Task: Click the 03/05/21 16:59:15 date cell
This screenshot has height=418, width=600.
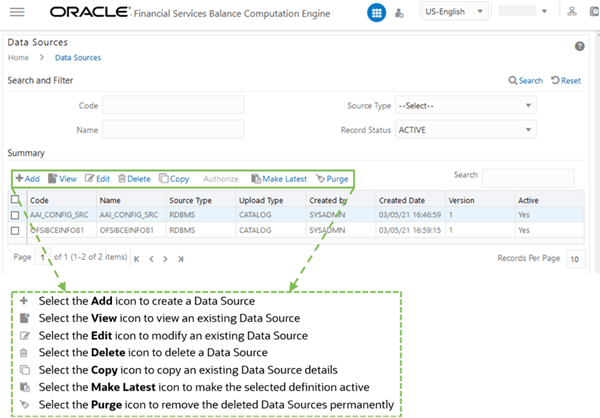Action: coord(410,230)
